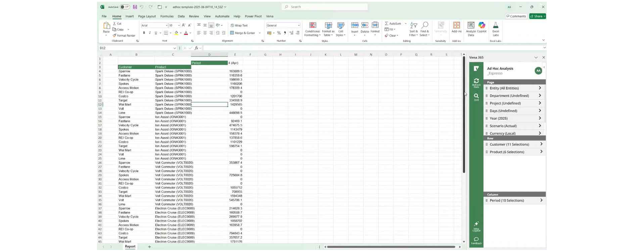Click the Share button

[x=537, y=16]
